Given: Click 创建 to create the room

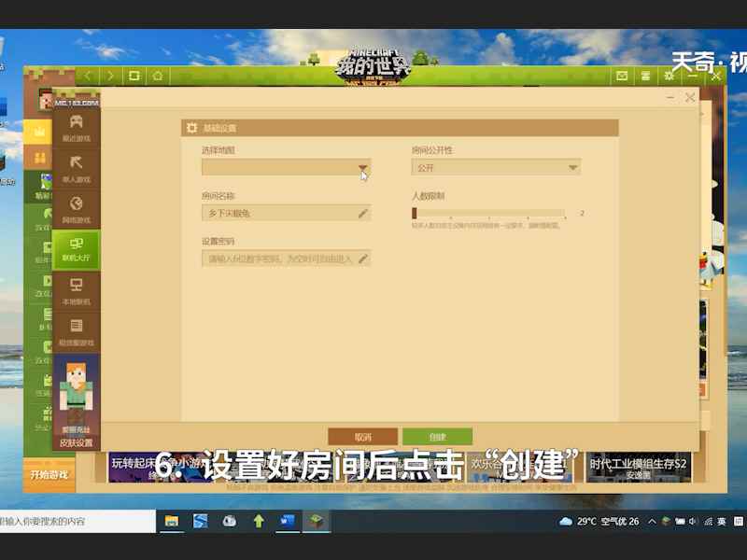Looking at the screenshot, I should (437, 437).
